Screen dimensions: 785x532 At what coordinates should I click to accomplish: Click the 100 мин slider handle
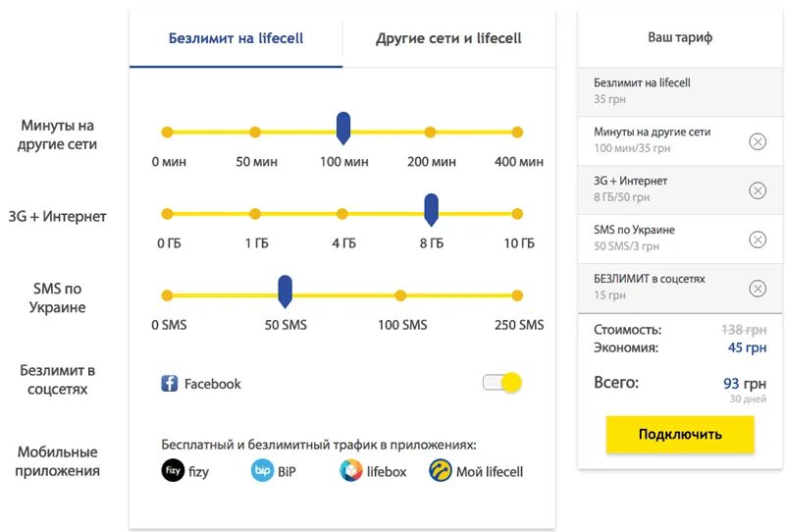343,129
